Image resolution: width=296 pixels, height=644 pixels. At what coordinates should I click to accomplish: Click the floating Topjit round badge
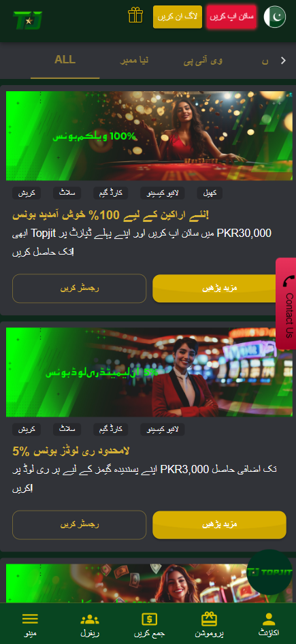[269, 572]
